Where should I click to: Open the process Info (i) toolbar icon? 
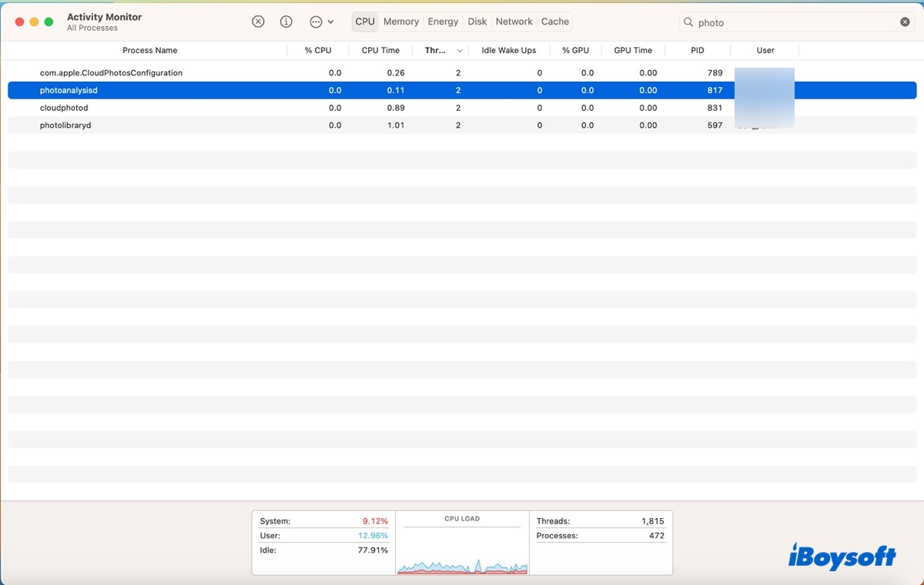tap(286, 22)
